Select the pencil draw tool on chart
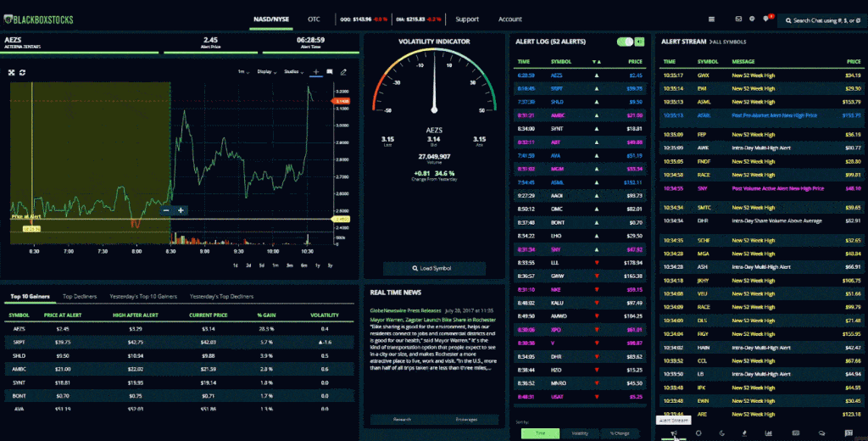 point(343,72)
